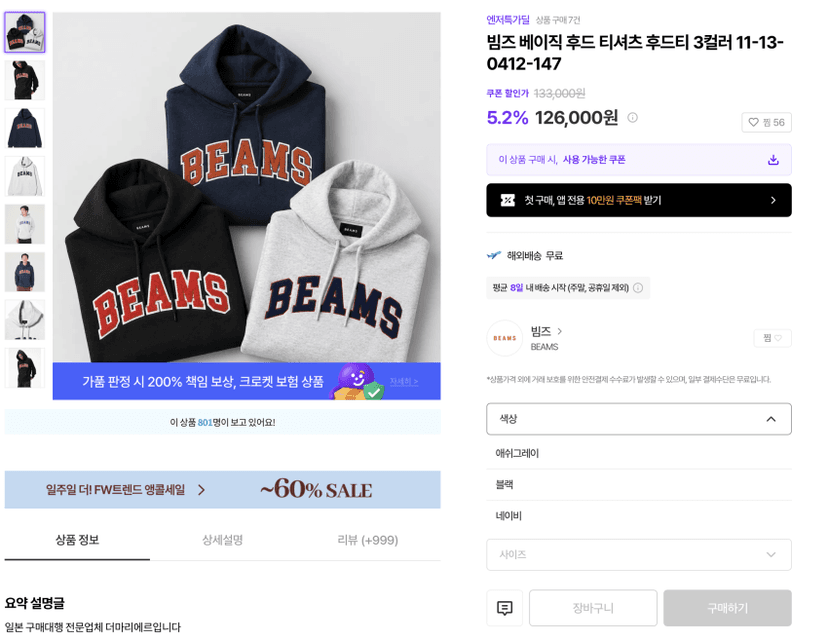Click the airplane overseas shipping icon
828x642 pixels.
(494, 256)
